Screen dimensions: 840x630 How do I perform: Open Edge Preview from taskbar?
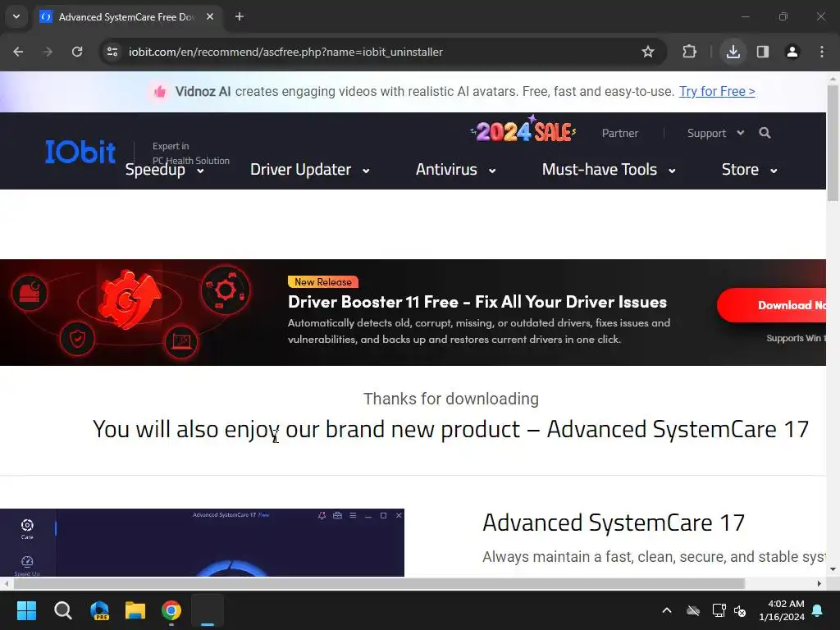coord(99,610)
